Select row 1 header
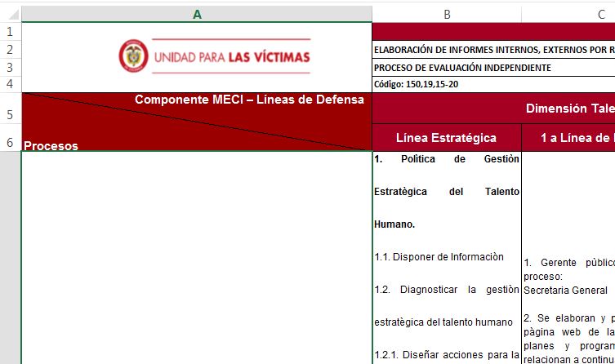 (11, 31)
